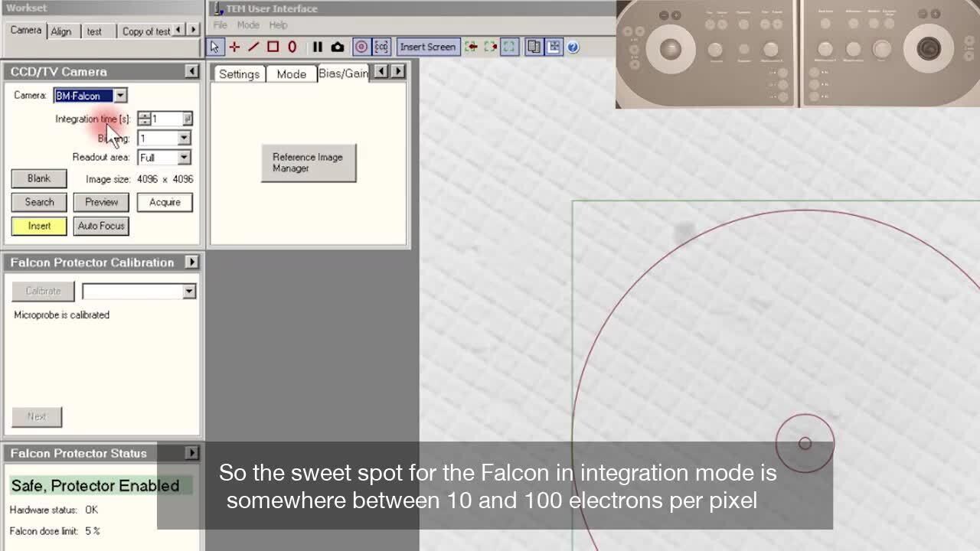Switch to the Settings tab
The height and width of the screenshot is (551, 980).
pos(239,74)
